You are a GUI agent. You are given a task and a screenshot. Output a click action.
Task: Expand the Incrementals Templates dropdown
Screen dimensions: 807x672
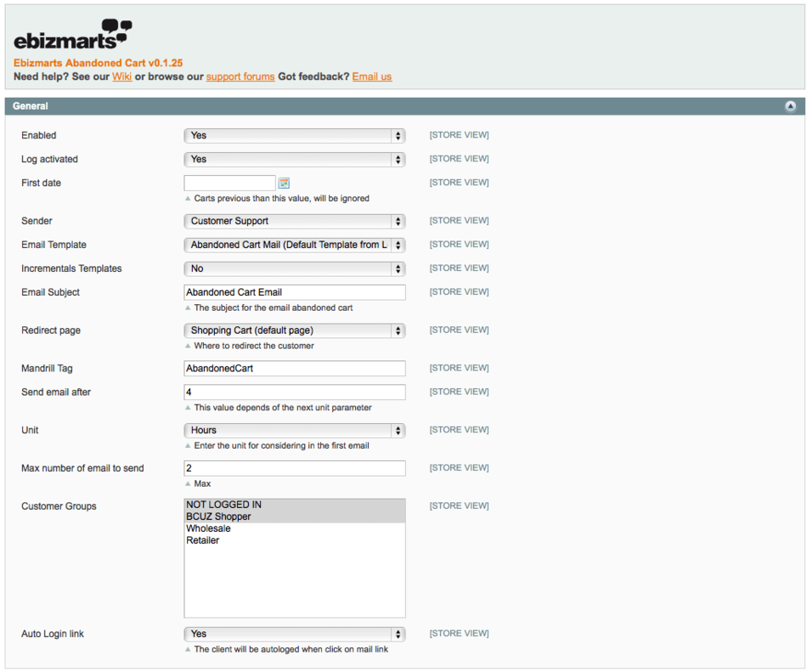294,269
